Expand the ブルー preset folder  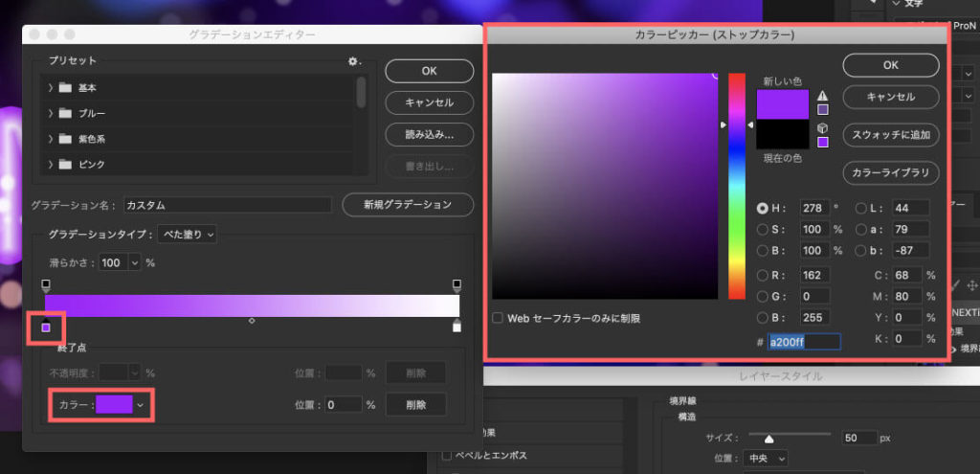point(51,114)
